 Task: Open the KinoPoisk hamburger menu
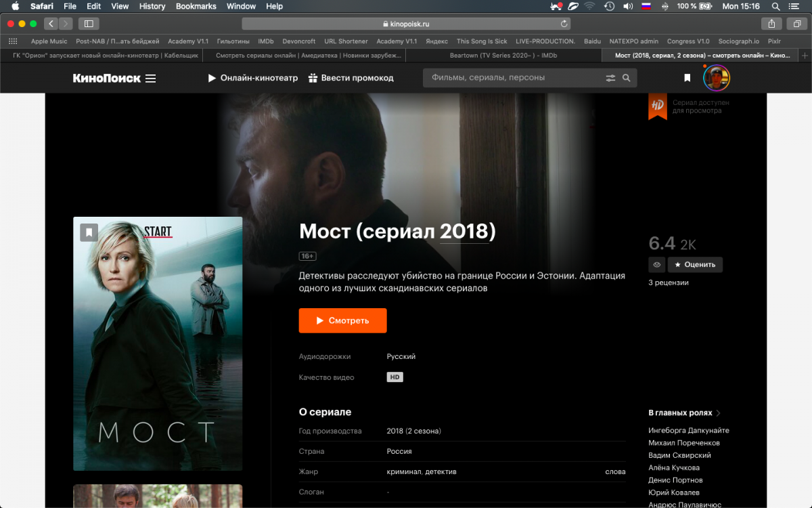(x=150, y=78)
